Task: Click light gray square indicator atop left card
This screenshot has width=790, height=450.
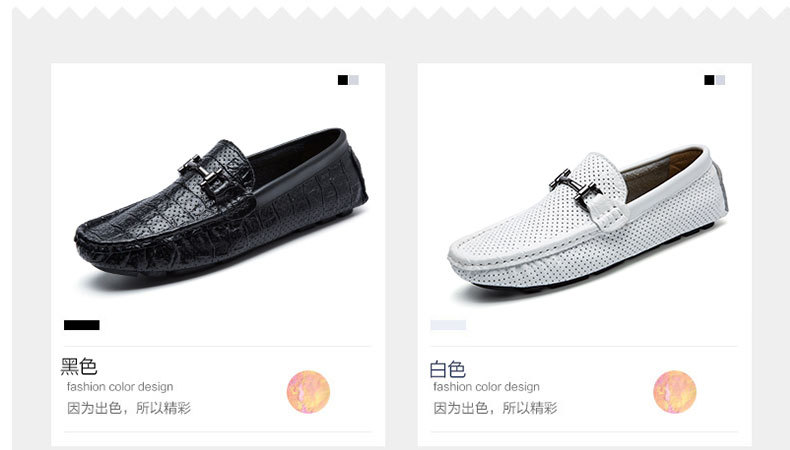Action: [x=354, y=80]
